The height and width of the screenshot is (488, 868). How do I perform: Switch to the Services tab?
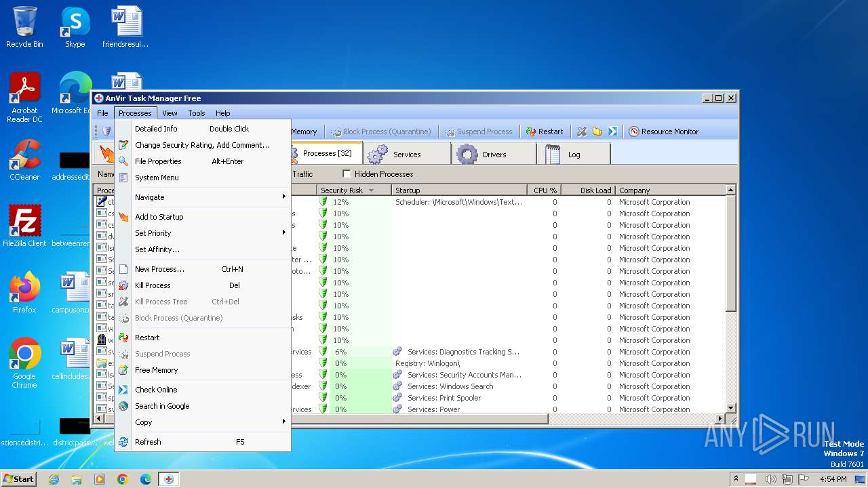[407, 155]
